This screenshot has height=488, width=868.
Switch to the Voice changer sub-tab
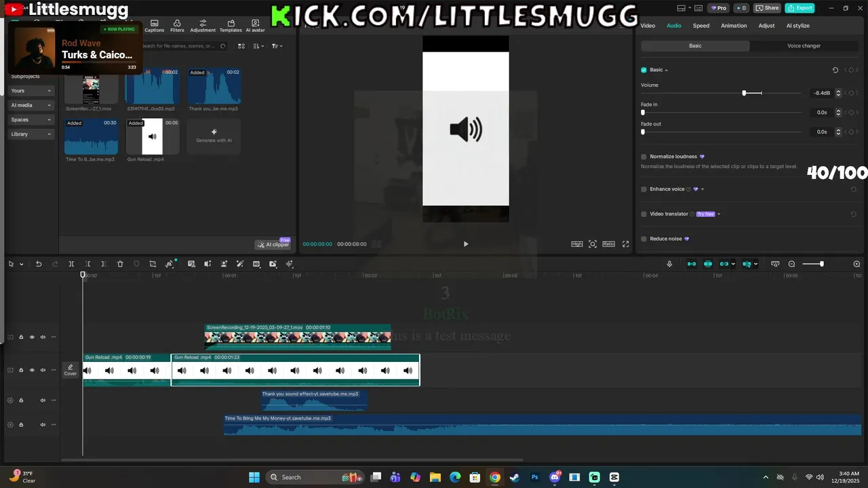click(804, 46)
